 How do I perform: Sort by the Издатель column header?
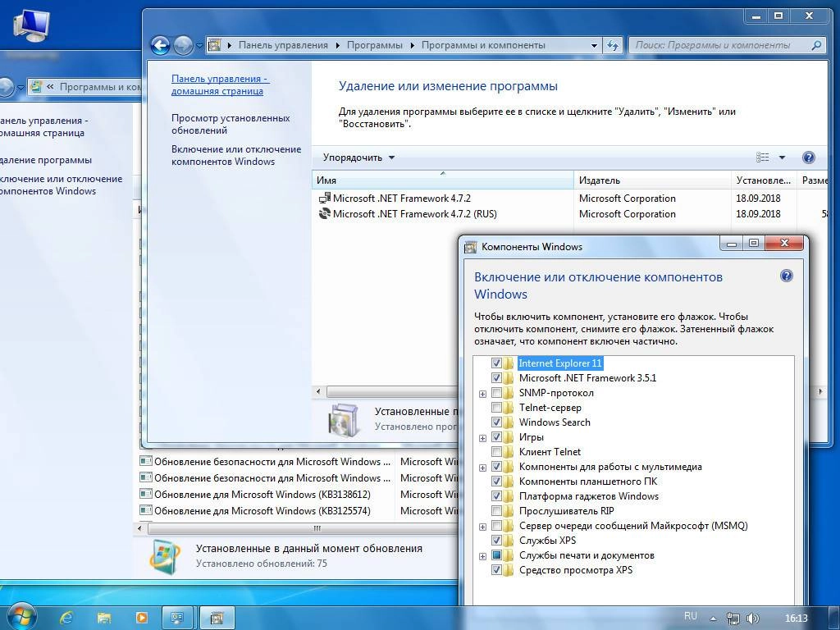pos(652,180)
